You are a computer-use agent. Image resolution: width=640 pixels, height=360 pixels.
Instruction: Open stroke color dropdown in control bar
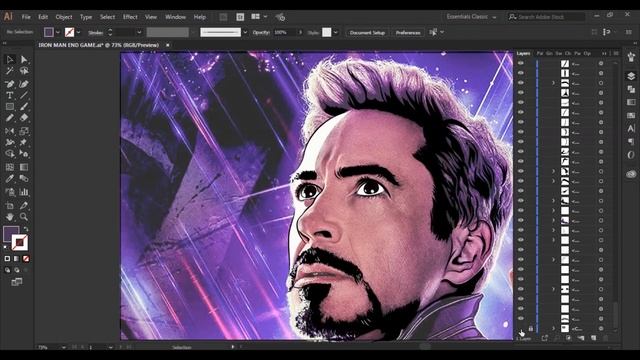tap(78, 32)
